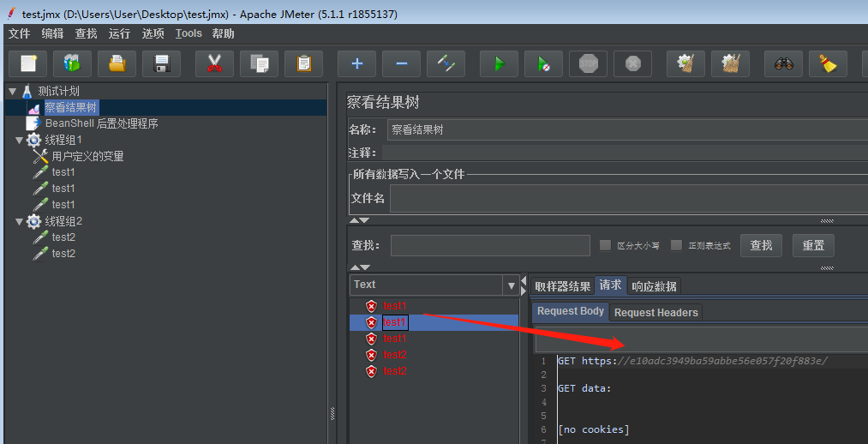This screenshot has width=868, height=444.
Task: Cut with the scissors toolbar icon
Action: point(214,63)
